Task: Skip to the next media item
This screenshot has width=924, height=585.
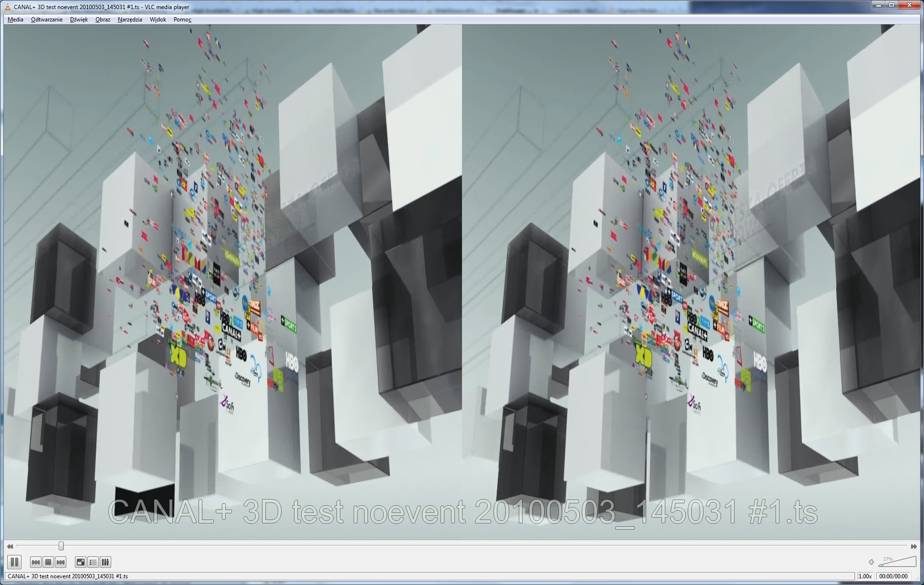Action: [61, 562]
